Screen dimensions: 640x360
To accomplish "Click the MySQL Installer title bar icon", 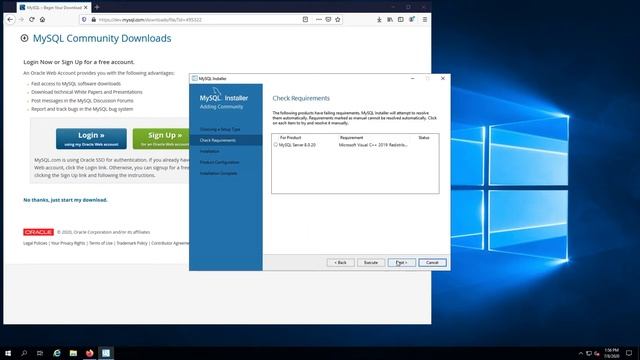I will (195, 78).
